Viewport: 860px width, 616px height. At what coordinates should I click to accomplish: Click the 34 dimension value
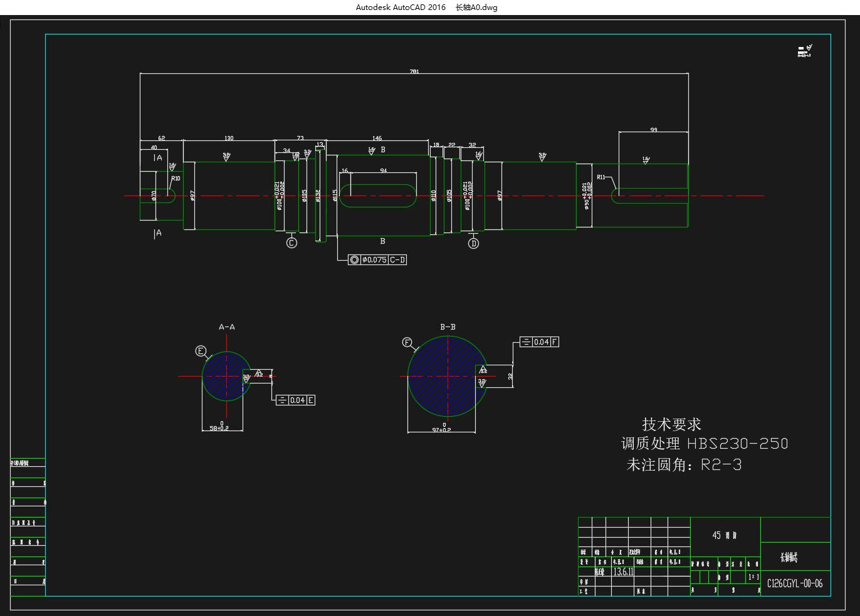[287, 150]
